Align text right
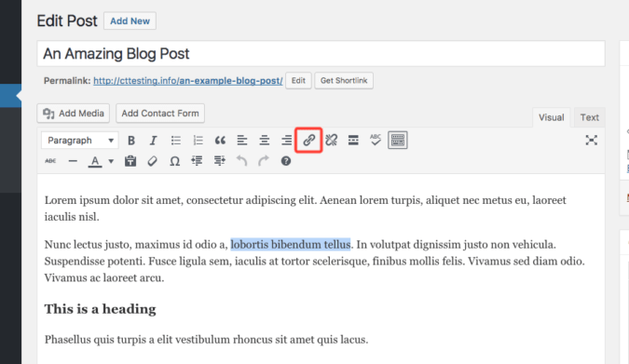The image size is (629, 364). [286, 141]
